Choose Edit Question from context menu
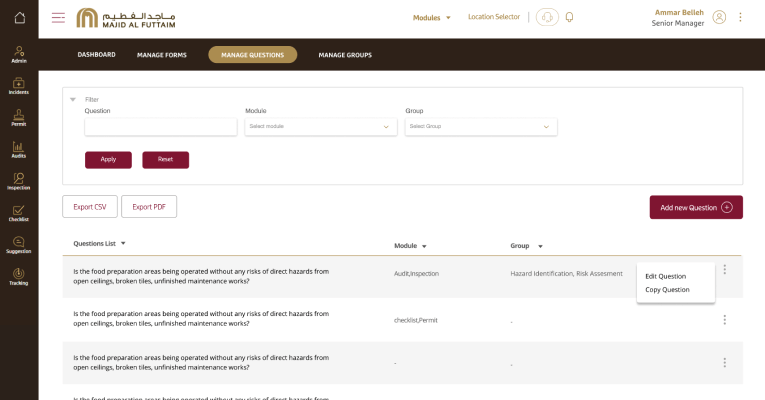765x400 pixels. (665, 276)
